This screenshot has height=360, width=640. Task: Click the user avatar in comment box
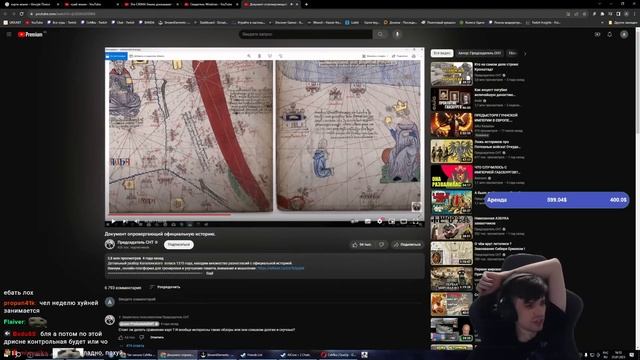coord(109,302)
